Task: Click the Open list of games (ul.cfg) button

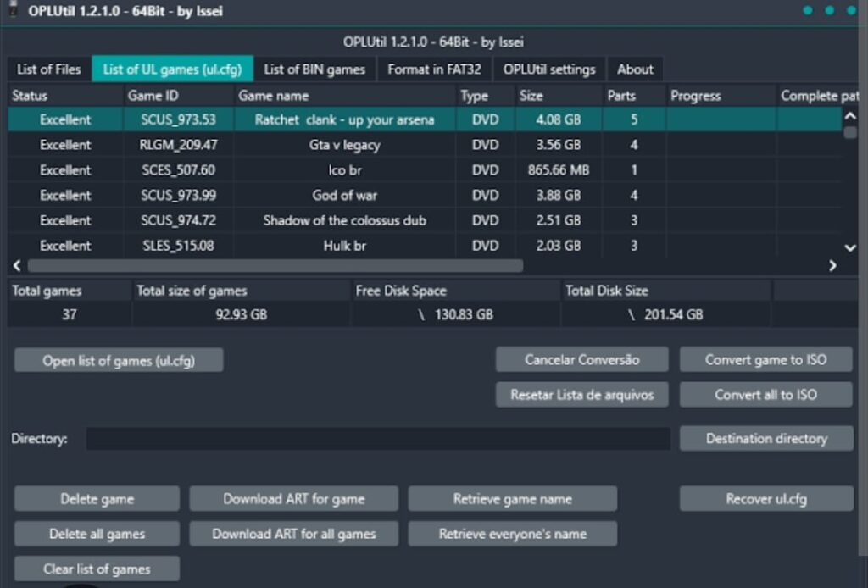Action: click(x=119, y=361)
